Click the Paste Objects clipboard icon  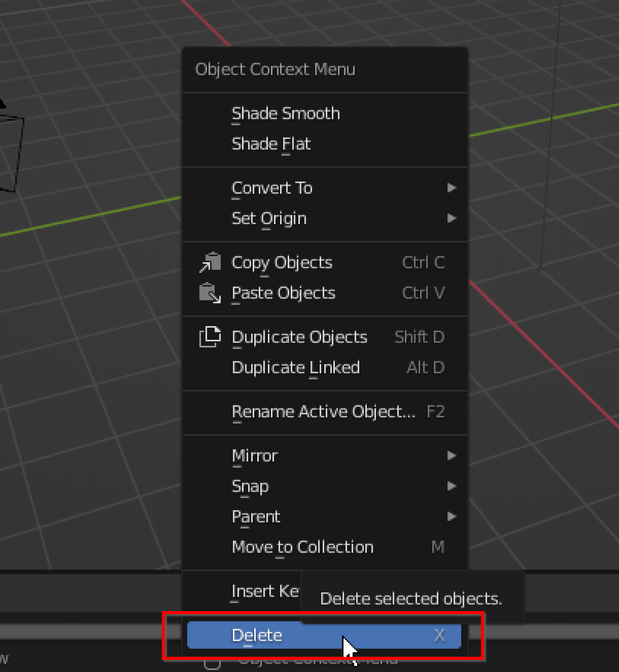[210, 293]
